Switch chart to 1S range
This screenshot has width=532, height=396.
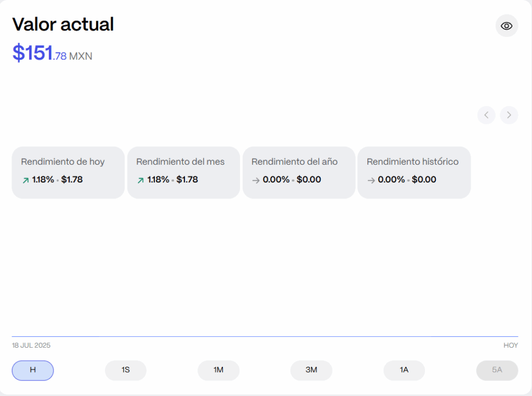coord(126,371)
